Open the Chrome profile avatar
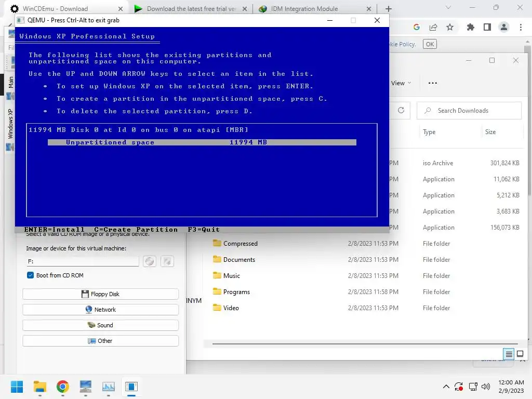 504,27
